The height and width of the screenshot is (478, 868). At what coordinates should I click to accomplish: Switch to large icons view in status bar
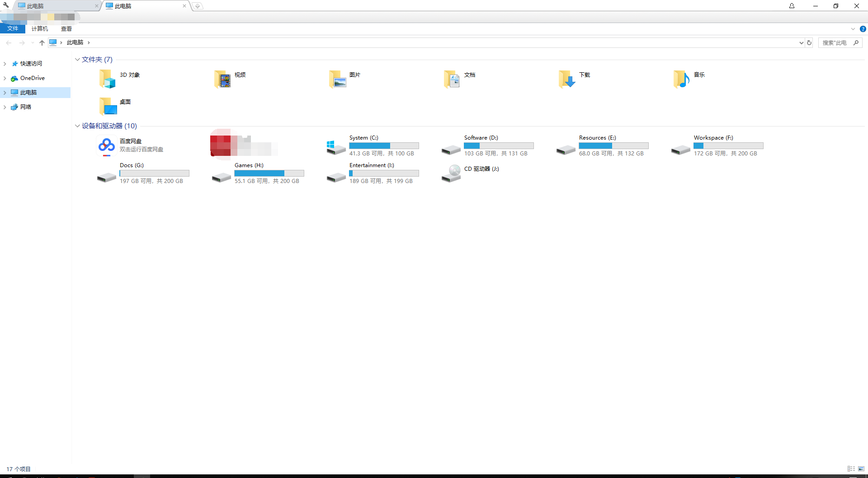(x=861, y=469)
